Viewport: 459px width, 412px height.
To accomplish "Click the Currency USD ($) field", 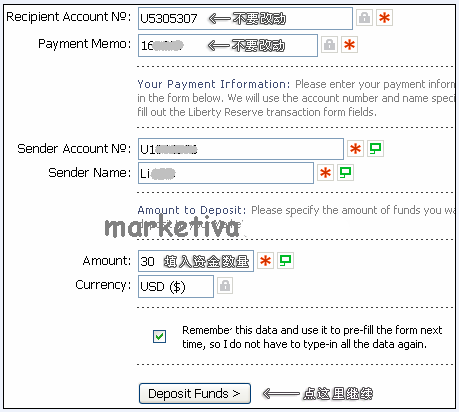I will point(176,286).
